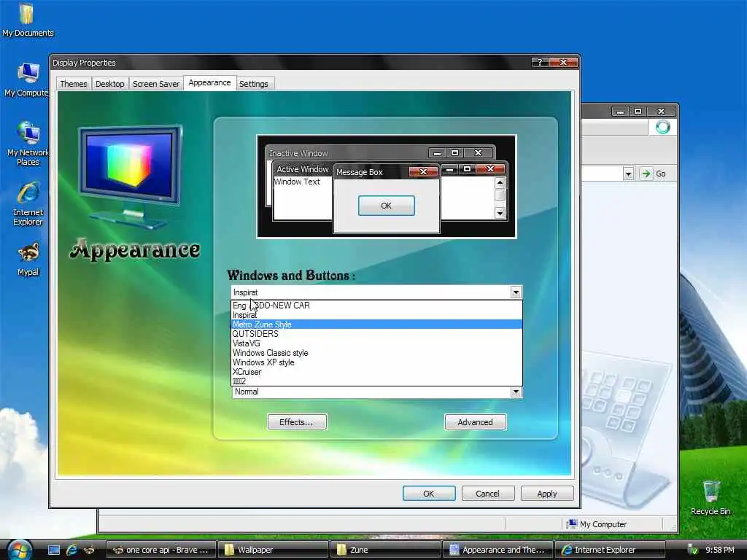Screen dimensions: 747x560
Task: Open the Recycle Bin
Action: click(711, 497)
